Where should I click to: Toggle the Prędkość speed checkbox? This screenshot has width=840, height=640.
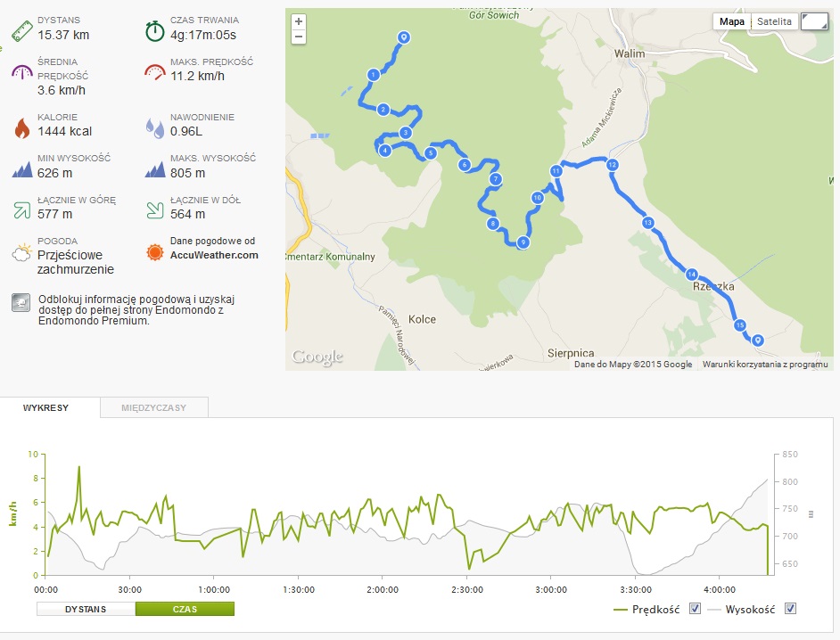click(696, 609)
